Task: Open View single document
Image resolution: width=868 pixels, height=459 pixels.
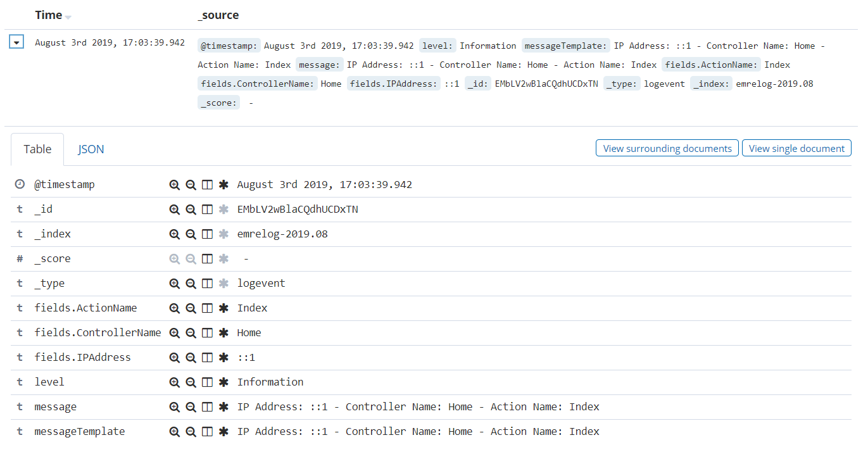Action: 796,148
